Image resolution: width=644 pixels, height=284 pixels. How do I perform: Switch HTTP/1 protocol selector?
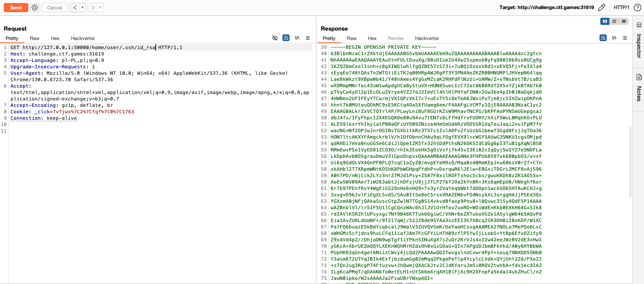point(621,8)
